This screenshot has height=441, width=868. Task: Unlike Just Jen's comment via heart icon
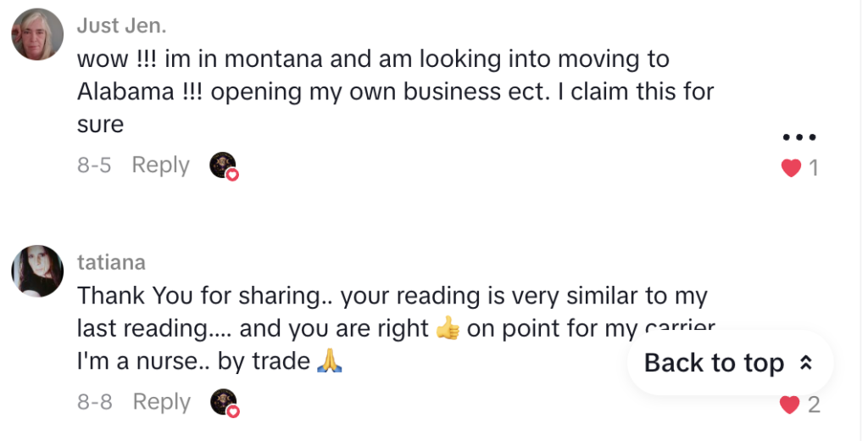point(791,168)
